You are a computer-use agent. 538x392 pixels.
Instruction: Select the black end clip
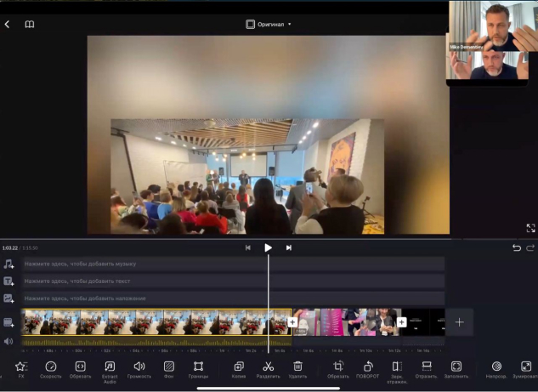coord(423,322)
